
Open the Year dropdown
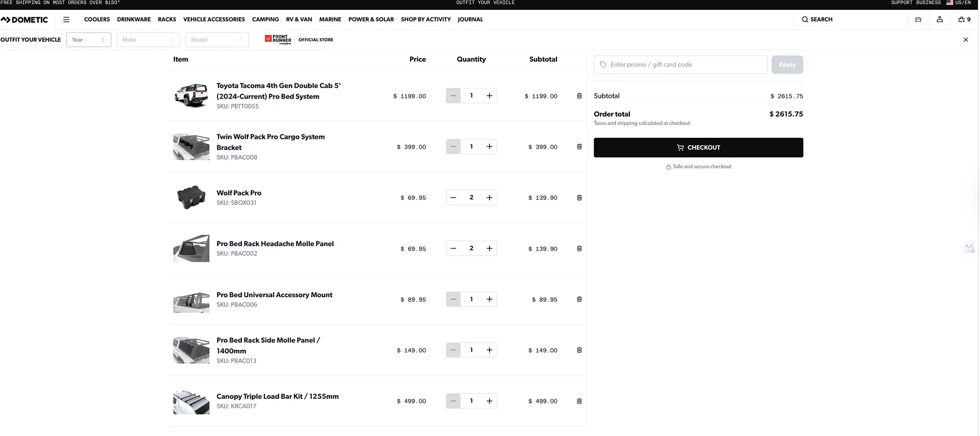tap(89, 40)
